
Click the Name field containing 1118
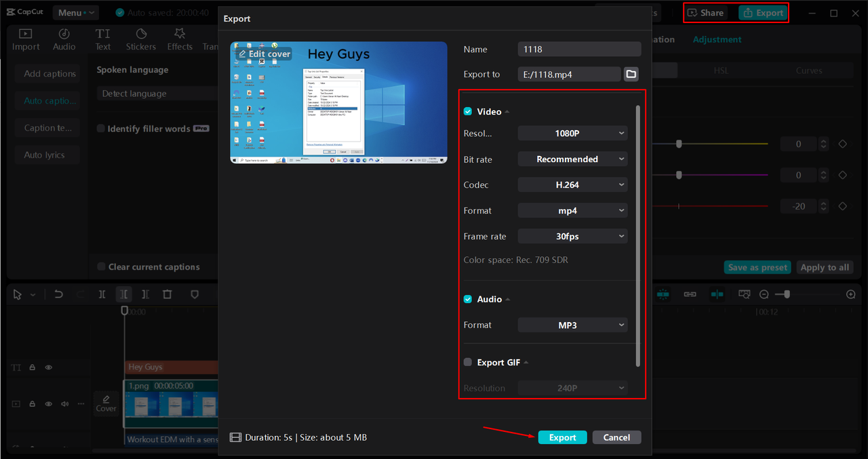(x=579, y=49)
